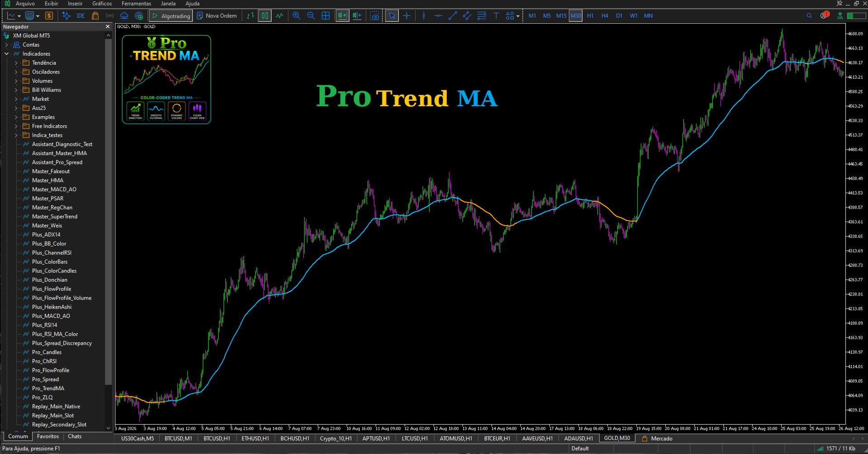Click the green battery level indicator
Image resolution: width=868 pixels, height=454 pixels.
[x=856, y=16]
